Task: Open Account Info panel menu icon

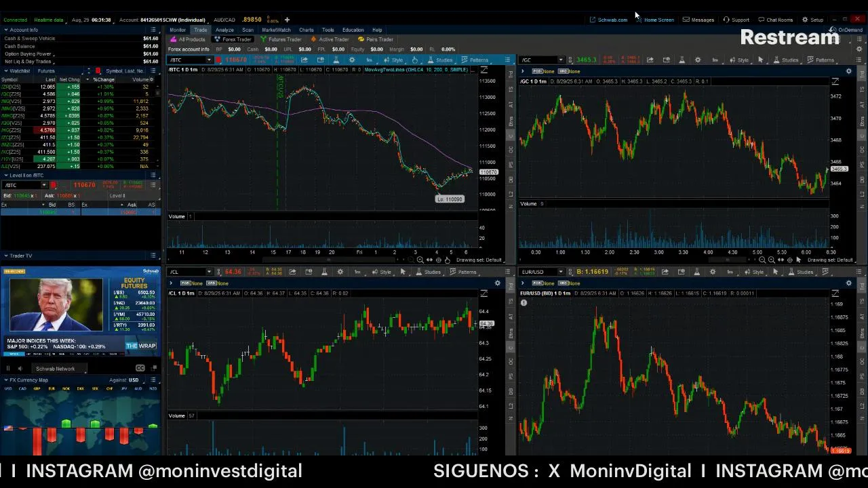Action: pos(153,30)
